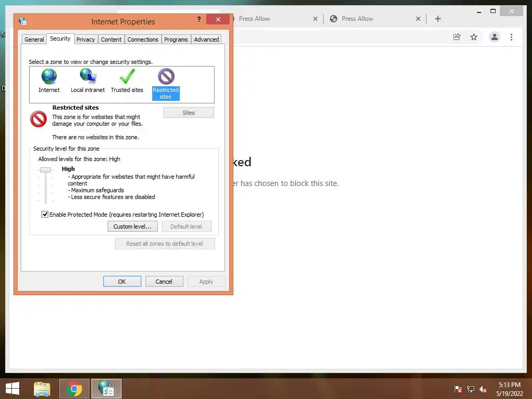532x399 pixels.
Task: Switch to the Content tab
Action: click(111, 39)
